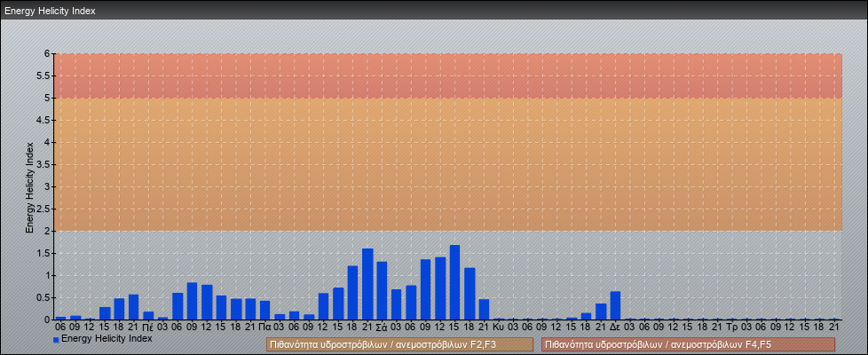Click the y-axis value 3.5
The image size is (868, 355).
tap(43, 164)
